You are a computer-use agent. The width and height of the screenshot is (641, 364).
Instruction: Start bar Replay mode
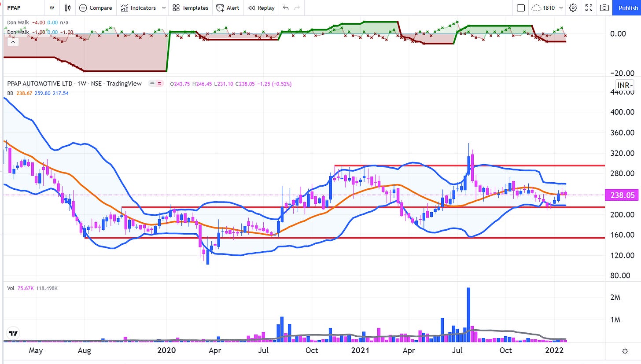click(261, 7)
